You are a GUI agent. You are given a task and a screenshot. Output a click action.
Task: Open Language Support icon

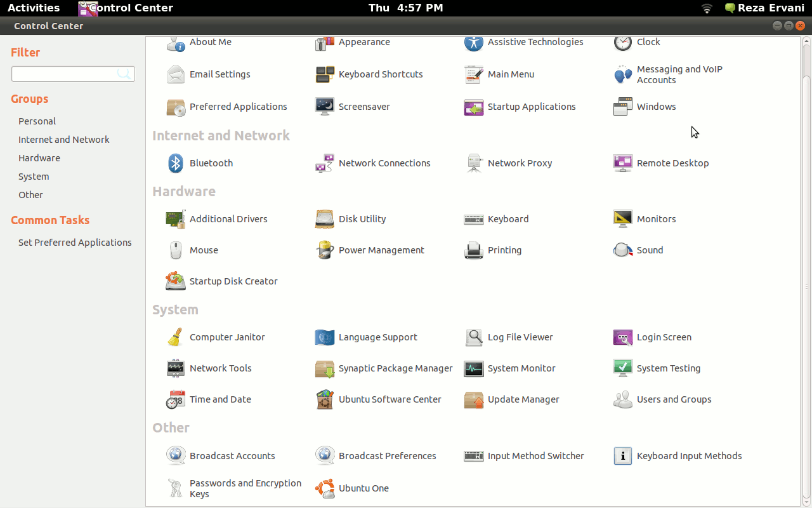click(x=325, y=337)
